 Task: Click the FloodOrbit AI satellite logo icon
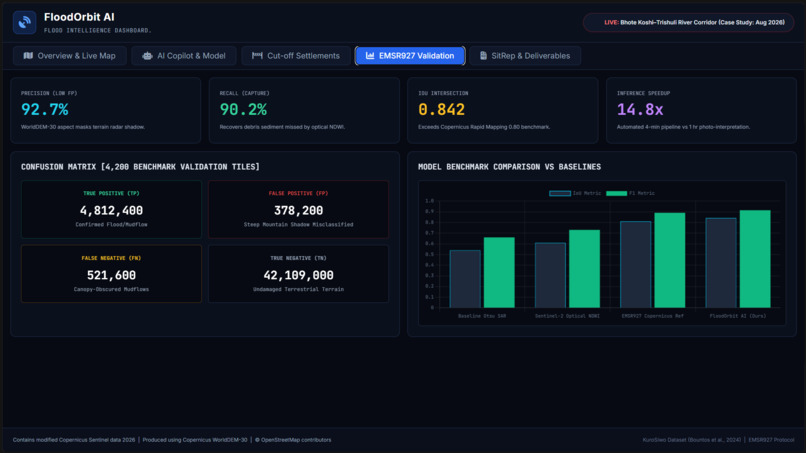click(x=24, y=23)
